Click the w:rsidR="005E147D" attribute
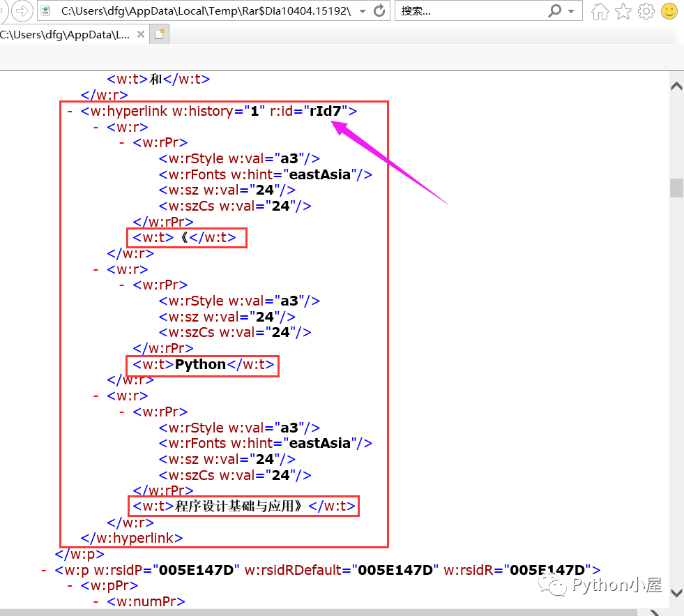This screenshot has height=616, width=684. pos(517,570)
